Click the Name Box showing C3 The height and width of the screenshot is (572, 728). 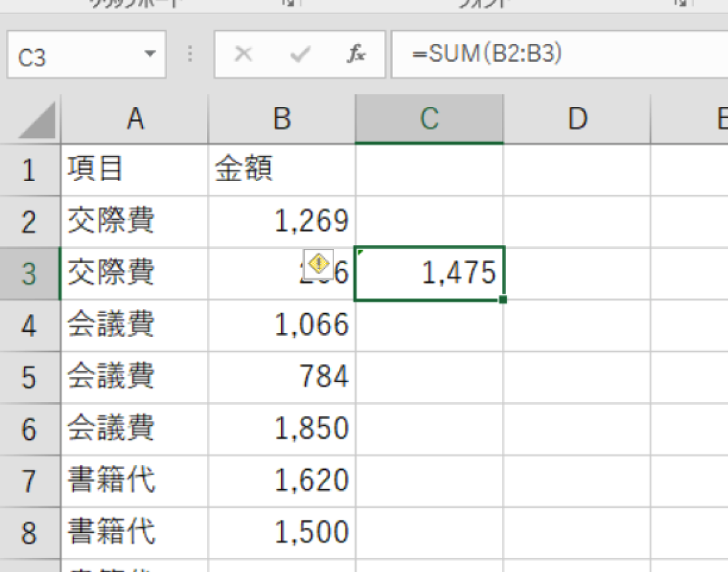[86, 54]
